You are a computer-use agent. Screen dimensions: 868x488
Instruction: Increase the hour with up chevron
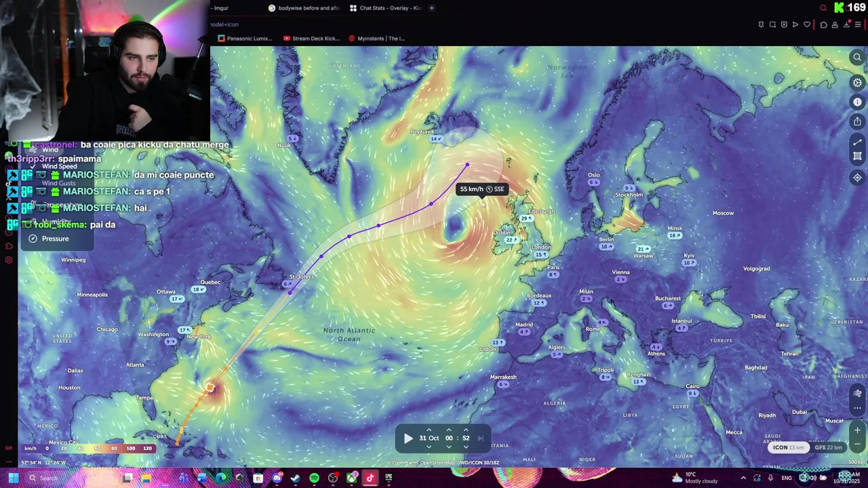(449, 430)
